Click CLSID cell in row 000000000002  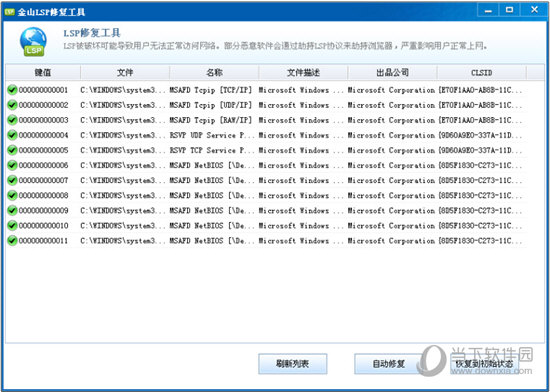(480, 105)
